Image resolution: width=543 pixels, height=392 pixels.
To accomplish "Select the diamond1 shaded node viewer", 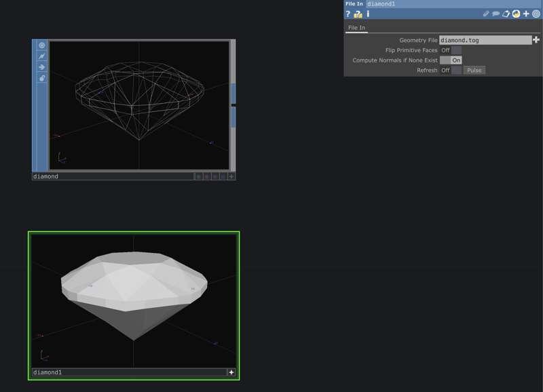I will pos(134,301).
